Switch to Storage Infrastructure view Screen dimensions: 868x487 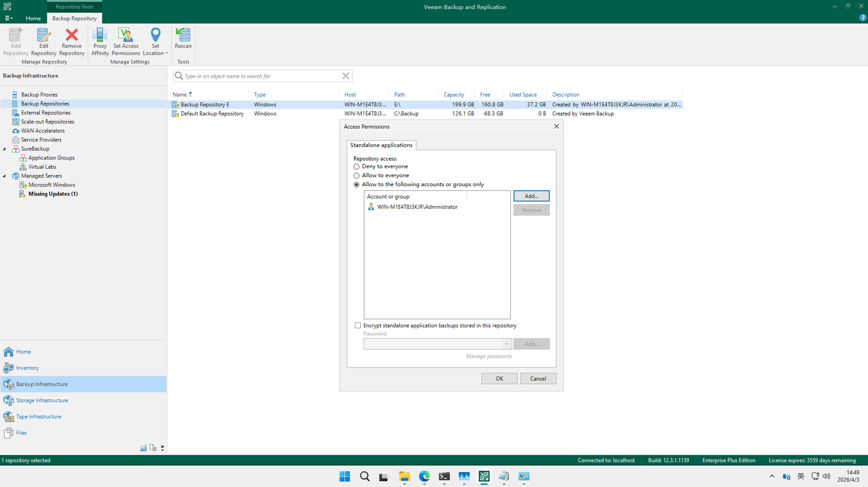[x=42, y=400]
